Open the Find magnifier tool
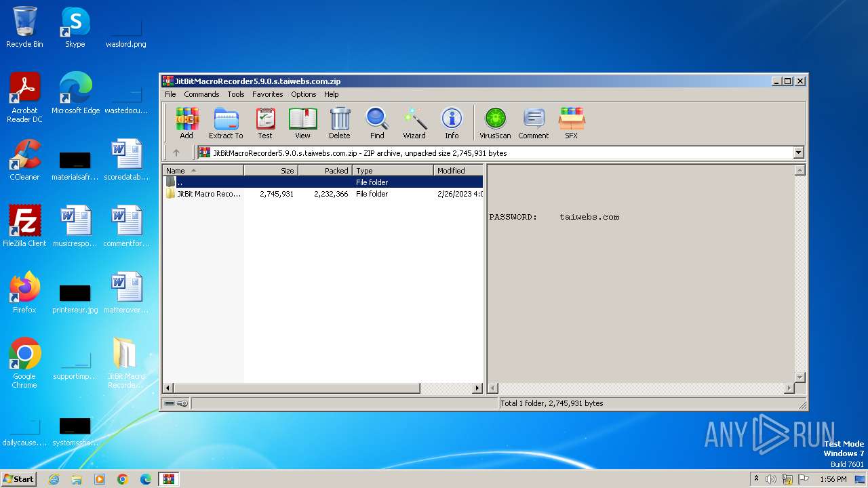 [377, 123]
